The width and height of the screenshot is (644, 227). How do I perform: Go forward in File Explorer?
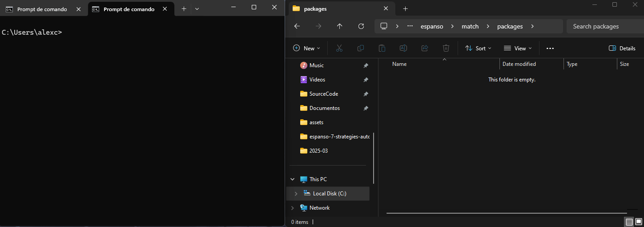318,26
